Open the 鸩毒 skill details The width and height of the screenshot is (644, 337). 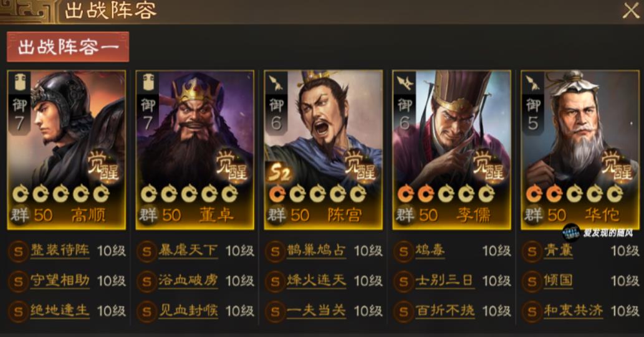[x=430, y=250]
